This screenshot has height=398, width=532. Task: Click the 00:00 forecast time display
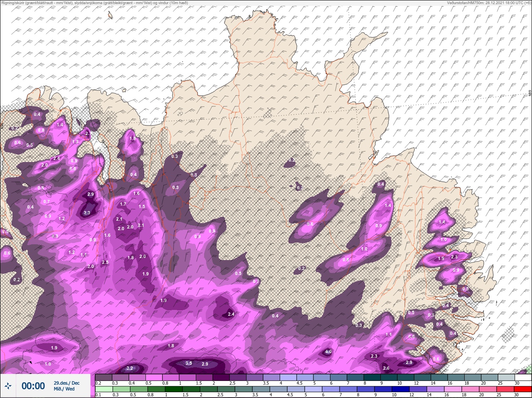tap(33, 386)
